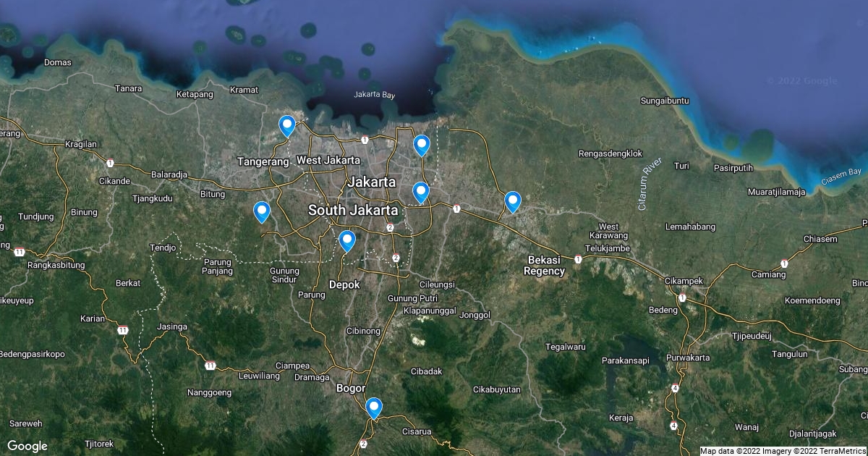Click the Map data ©2022 attribution text
The width and height of the screenshot is (868, 456).
(x=731, y=451)
